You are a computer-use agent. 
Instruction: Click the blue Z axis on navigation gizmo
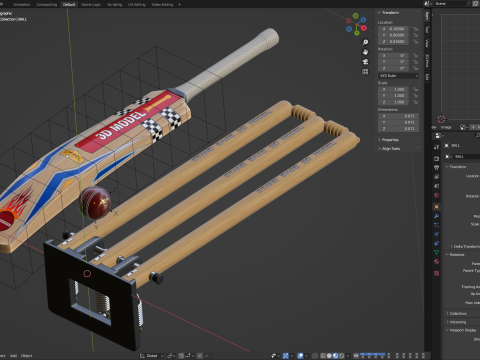[x=363, y=20]
